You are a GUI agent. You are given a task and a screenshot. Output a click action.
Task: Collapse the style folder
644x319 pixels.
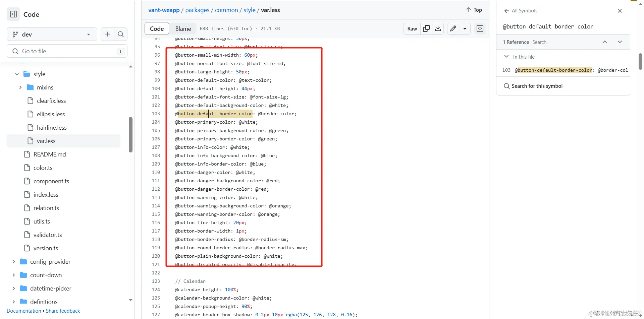[x=17, y=74]
